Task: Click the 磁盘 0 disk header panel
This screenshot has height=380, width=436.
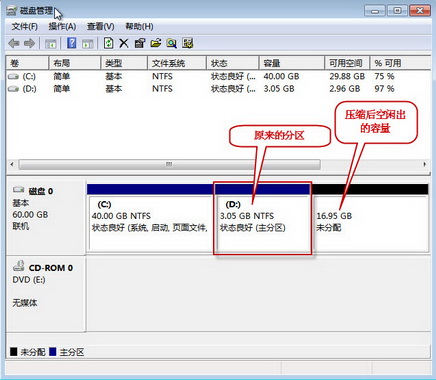Action: tap(45, 217)
